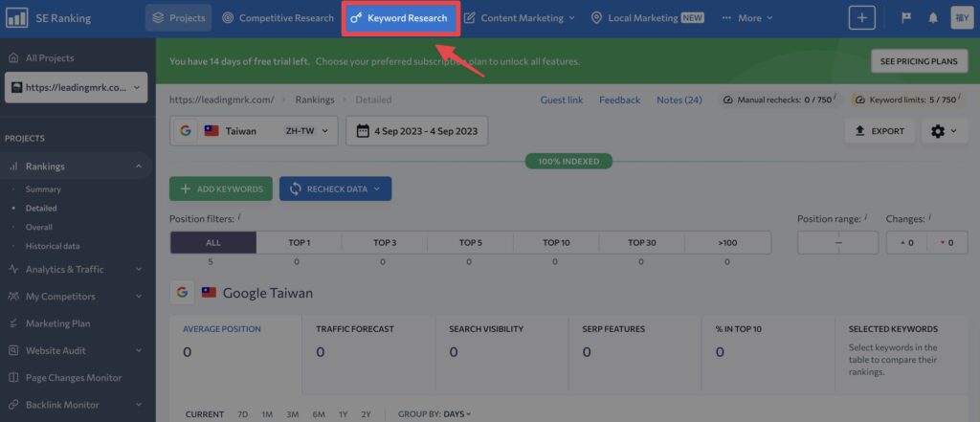Go to Keyword Research tab
Screen dimensions: 980x422
[x=400, y=18]
